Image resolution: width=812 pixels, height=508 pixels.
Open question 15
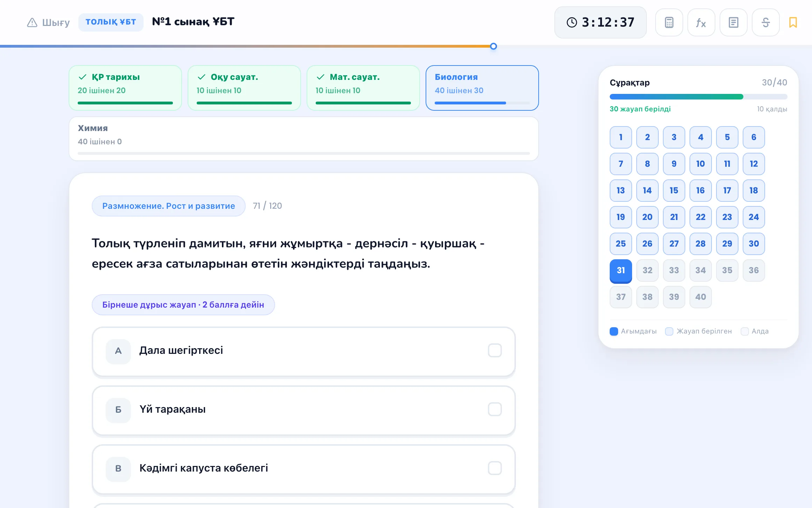click(674, 191)
